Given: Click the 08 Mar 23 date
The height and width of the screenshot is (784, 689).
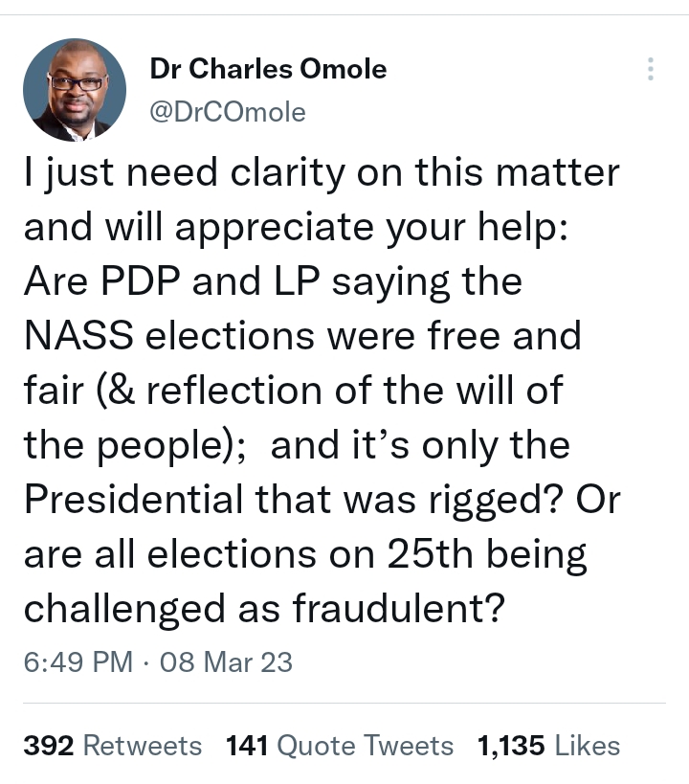Looking at the screenshot, I should (x=226, y=661).
